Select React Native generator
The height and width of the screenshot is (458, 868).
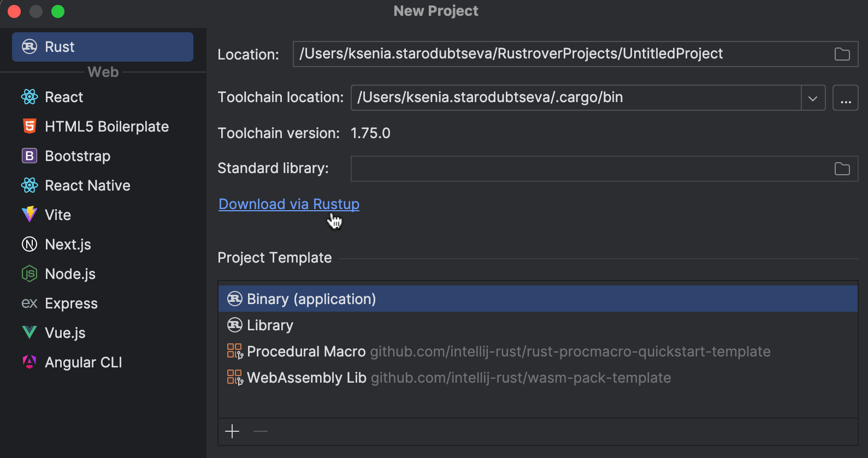87,186
